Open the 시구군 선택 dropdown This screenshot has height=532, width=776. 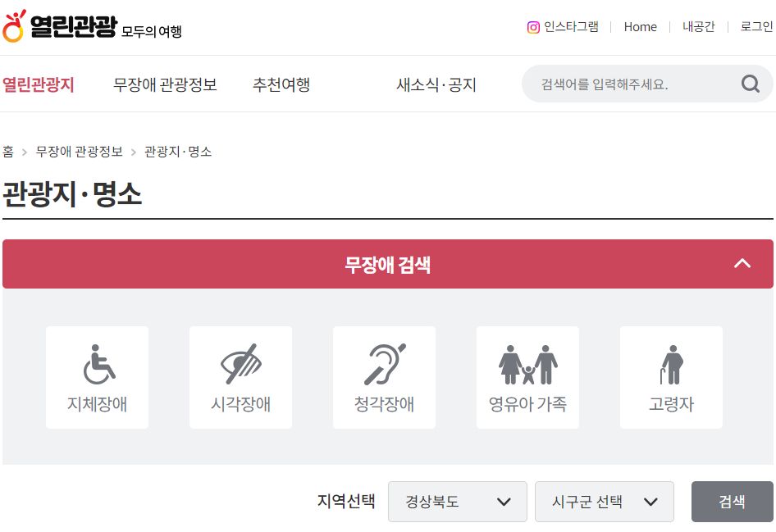tap(605, 502)
